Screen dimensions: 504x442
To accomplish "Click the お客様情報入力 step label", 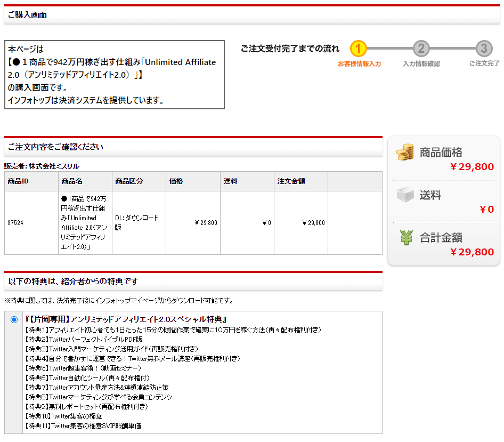I will click(359, 64).
